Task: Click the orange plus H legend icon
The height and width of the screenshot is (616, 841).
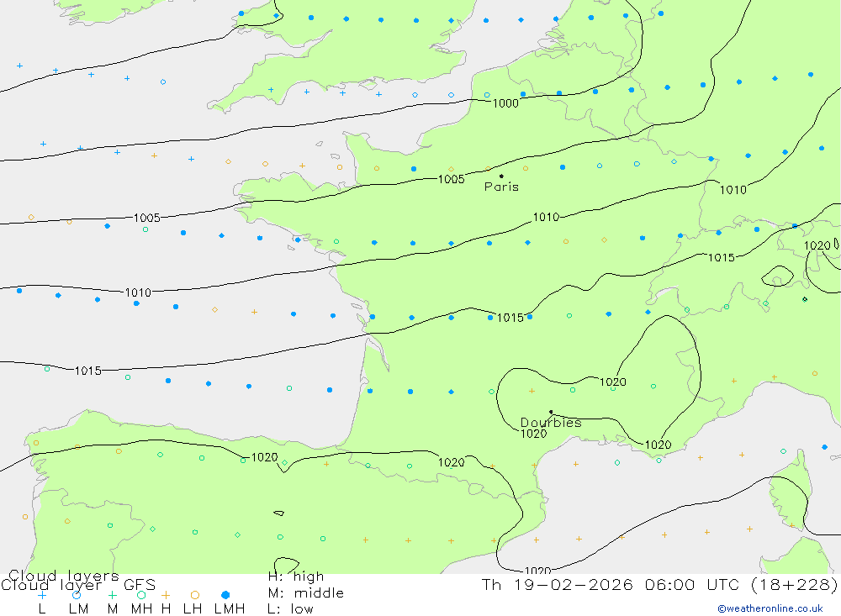Action: pos(166,595)
